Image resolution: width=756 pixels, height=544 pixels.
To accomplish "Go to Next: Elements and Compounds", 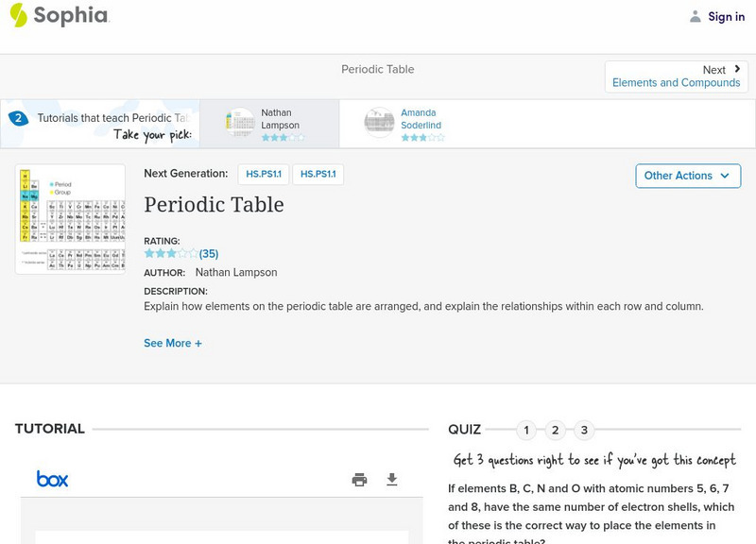I will click(676, 76).
